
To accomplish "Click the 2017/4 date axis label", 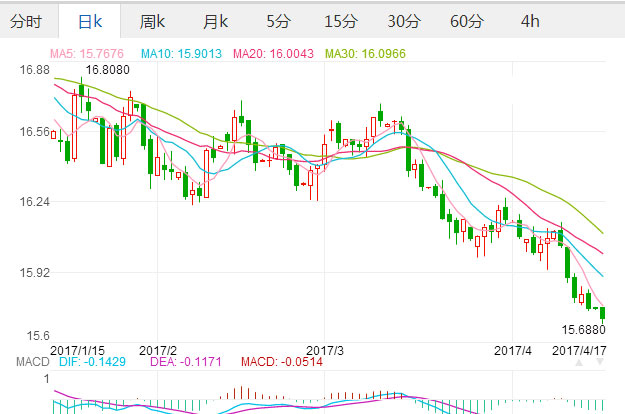I will click(x=513, y=351).
